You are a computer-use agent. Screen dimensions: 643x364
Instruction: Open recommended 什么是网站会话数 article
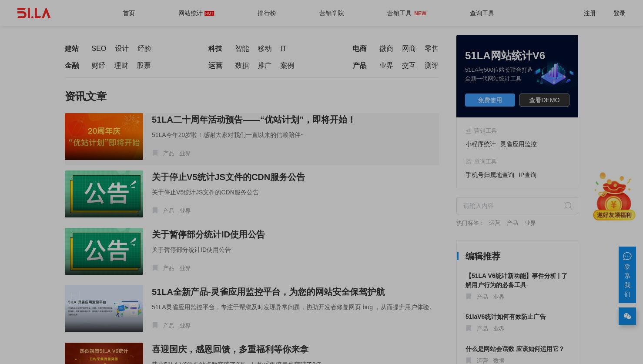[x=515, y=349]
